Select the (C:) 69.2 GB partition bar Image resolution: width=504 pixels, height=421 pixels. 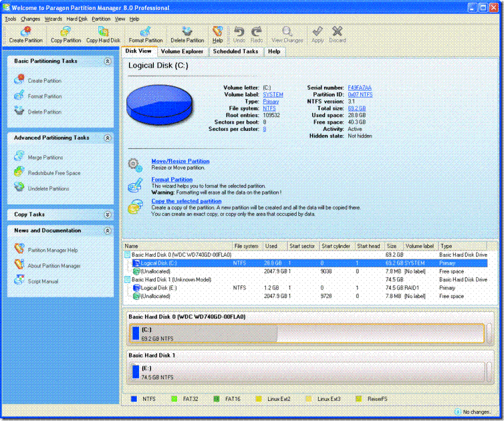[307, 333]
